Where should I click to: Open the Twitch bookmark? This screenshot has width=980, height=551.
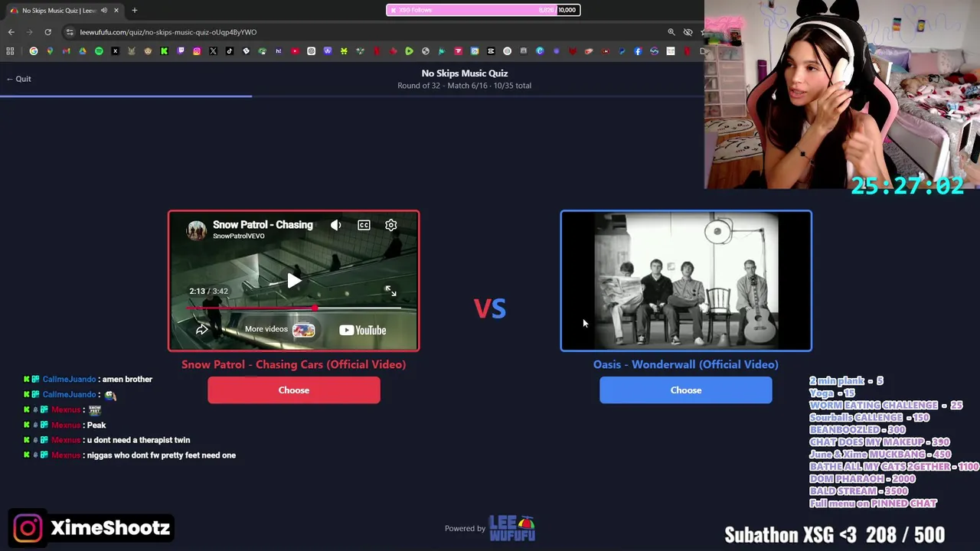pyautogui.click(x=181, y=51)
